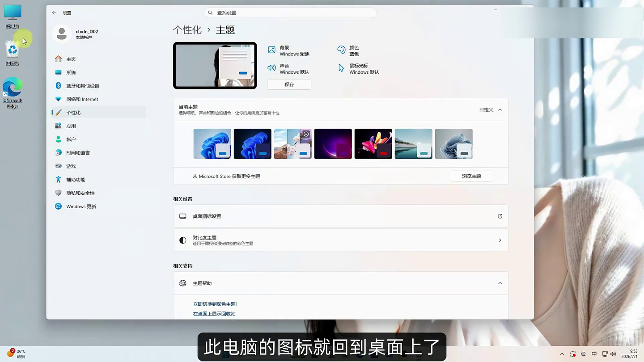Go back to 个性化 via breadcrumb
The height and width of the screenshot is (362, 644).
tap(187, 30)
